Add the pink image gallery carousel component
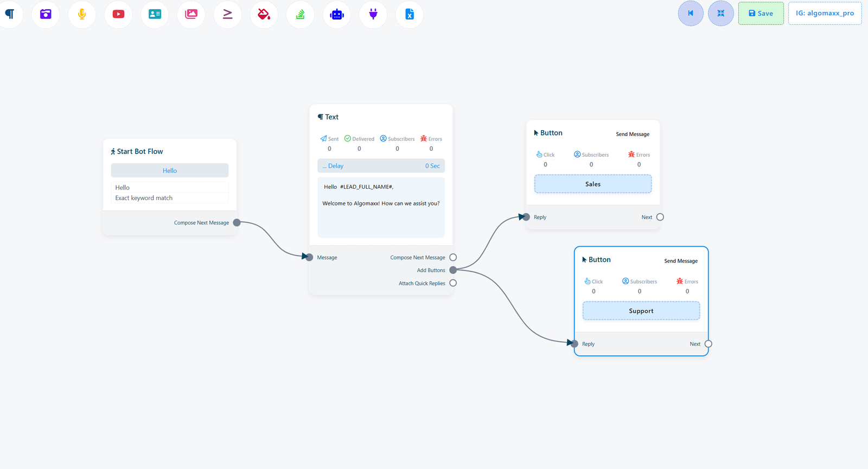This screenshot has width=868, height=469. pyautogui.click(x=191, y=14)
